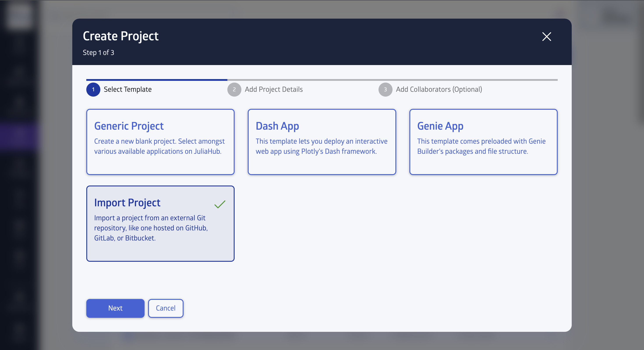Click the Dash App description text
The image size is (644, 350).
tap(322, 146)
